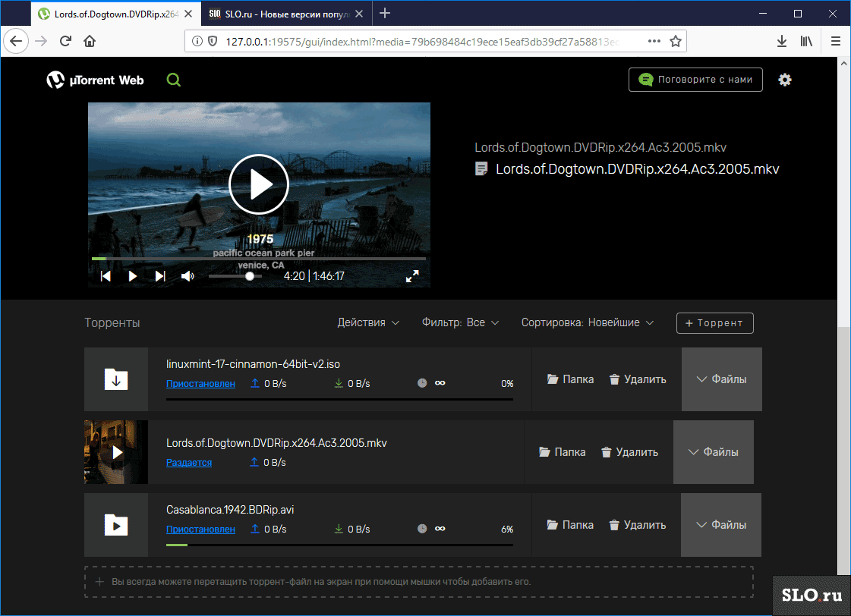This screenshot has height=616, width=851.
Task: Open the Фильтр: Все dropdown
Action: [x=460, y=322]
